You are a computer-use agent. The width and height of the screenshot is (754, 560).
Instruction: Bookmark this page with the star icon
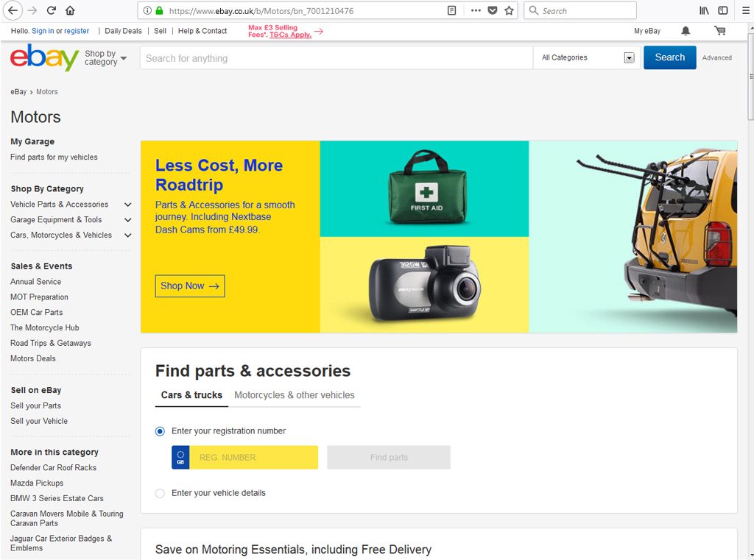point(510,10)
